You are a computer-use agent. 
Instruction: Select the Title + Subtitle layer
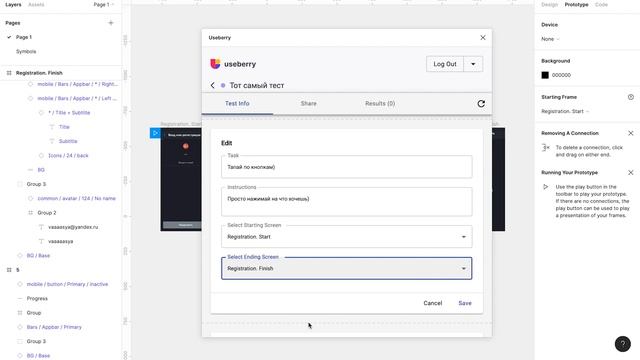69,113
